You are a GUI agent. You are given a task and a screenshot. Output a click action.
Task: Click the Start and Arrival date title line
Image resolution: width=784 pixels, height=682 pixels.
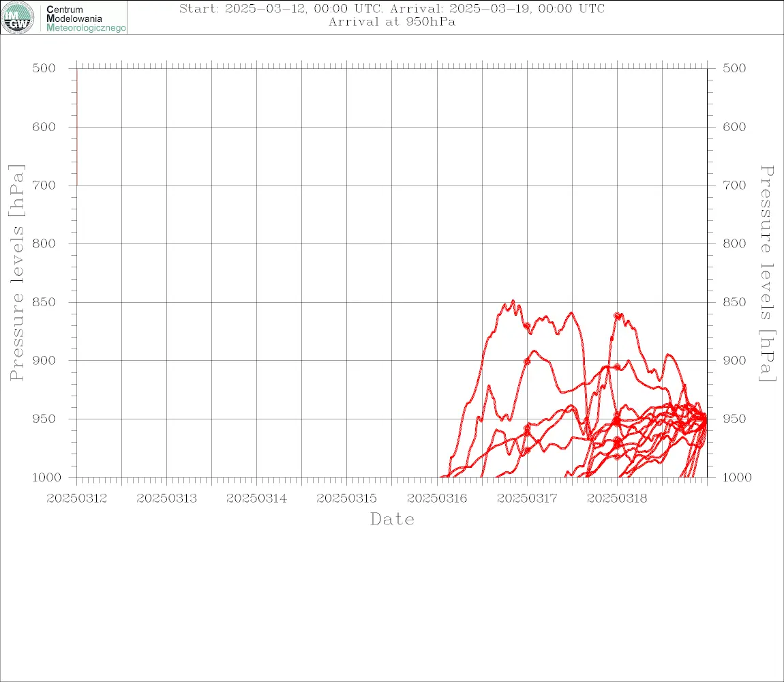[x=392, y=8]
